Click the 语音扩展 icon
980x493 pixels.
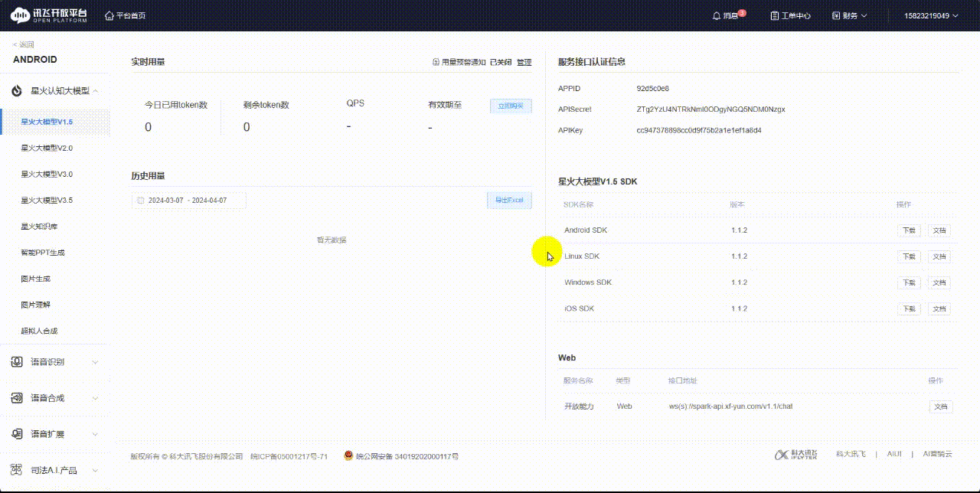(17, 434)
